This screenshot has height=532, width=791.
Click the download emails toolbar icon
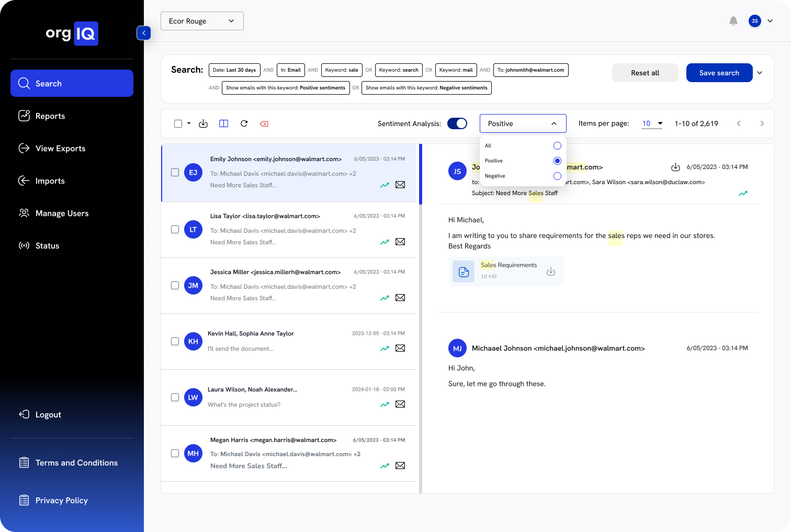204,123
